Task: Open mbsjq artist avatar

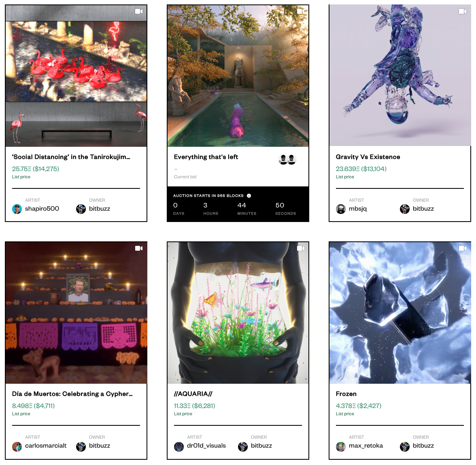Action: (x=341, y=209)
